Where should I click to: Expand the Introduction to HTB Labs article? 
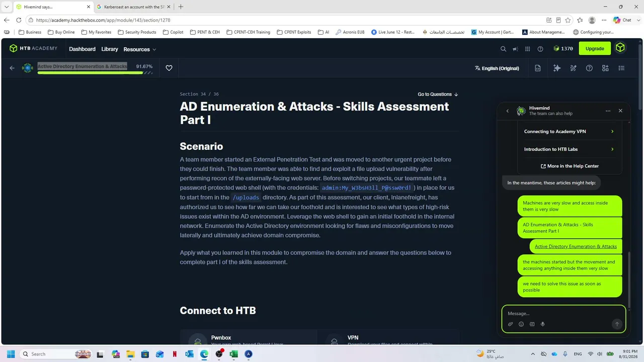tap(569, 149)
